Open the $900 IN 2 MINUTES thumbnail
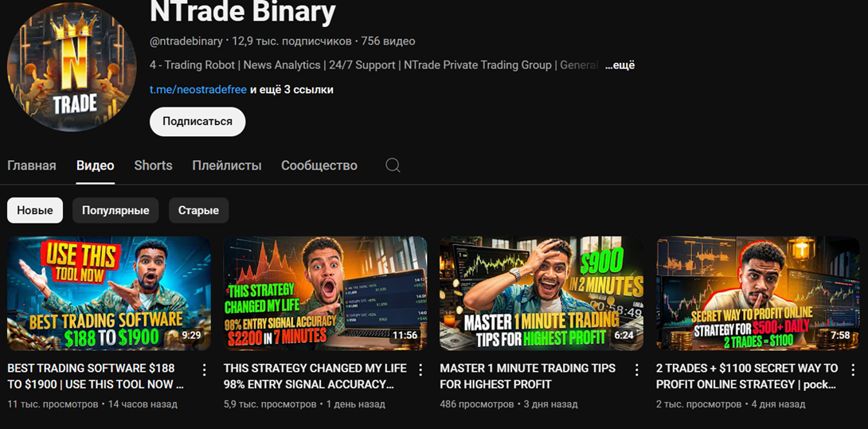868x429 pixels. (x=542, y=294)
